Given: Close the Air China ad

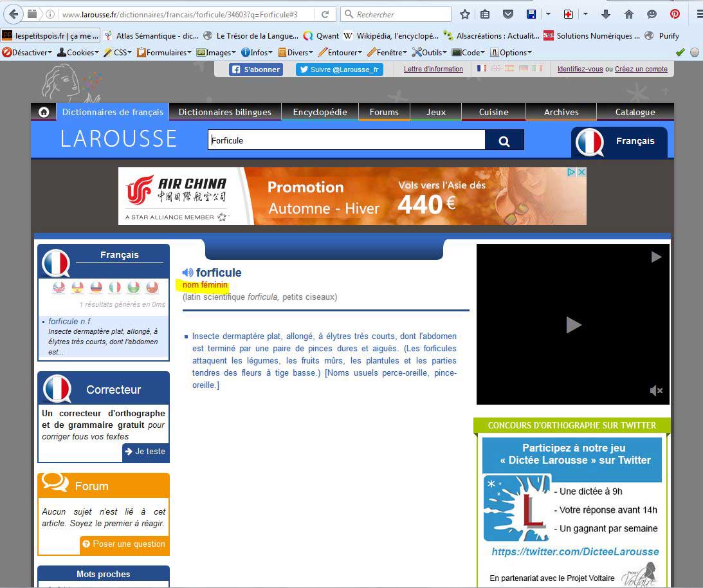Looking at the screenshot, I should tap(581, 172).
